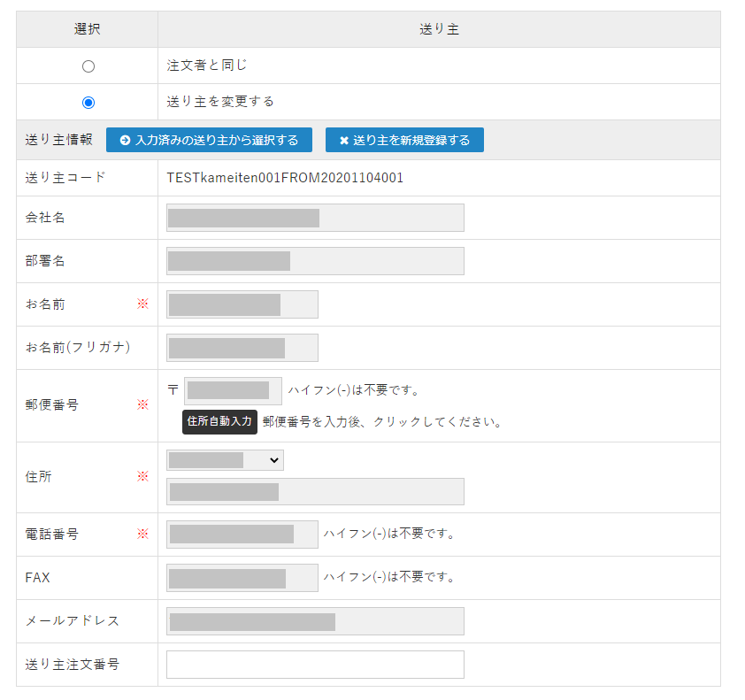745x700 pixels.
Task: Click the 電話番号 input field
Action: click(x=242, y=535)
